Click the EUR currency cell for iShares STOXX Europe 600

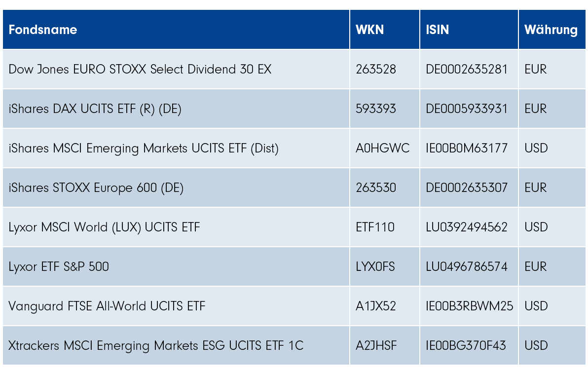536,188
